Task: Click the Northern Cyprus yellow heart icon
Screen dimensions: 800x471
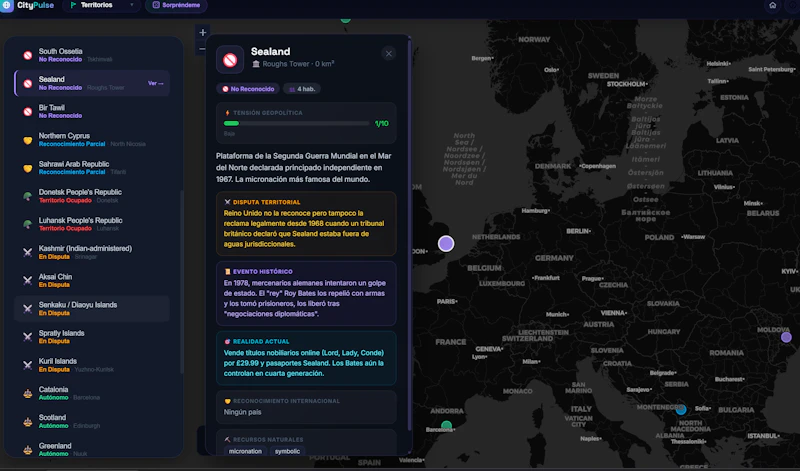Action: click(28, 140)
